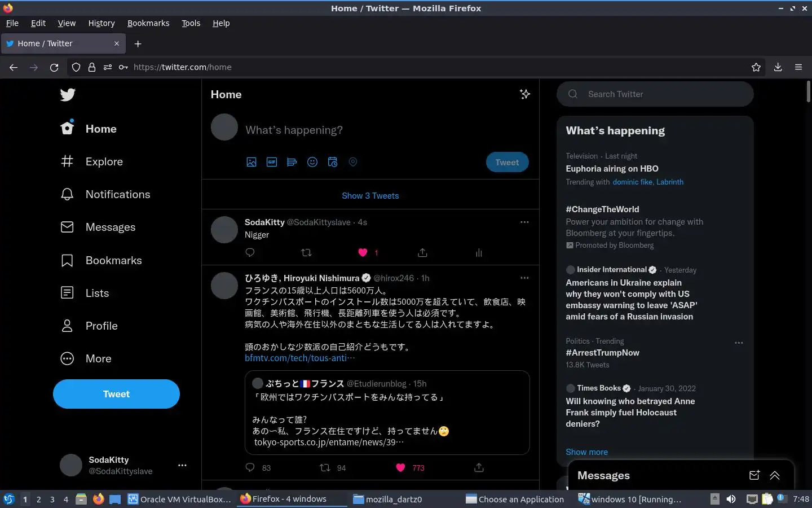
Task: Open Bookmarks in sidebar
Action: tap(101, 260)
